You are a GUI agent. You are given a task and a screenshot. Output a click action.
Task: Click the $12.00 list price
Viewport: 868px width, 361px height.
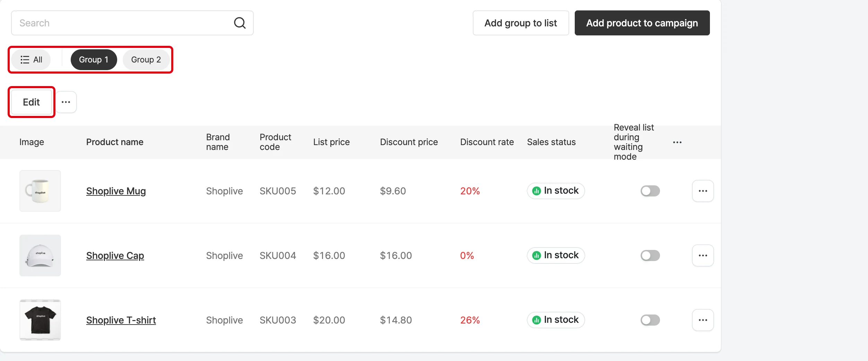coord(329,191)
